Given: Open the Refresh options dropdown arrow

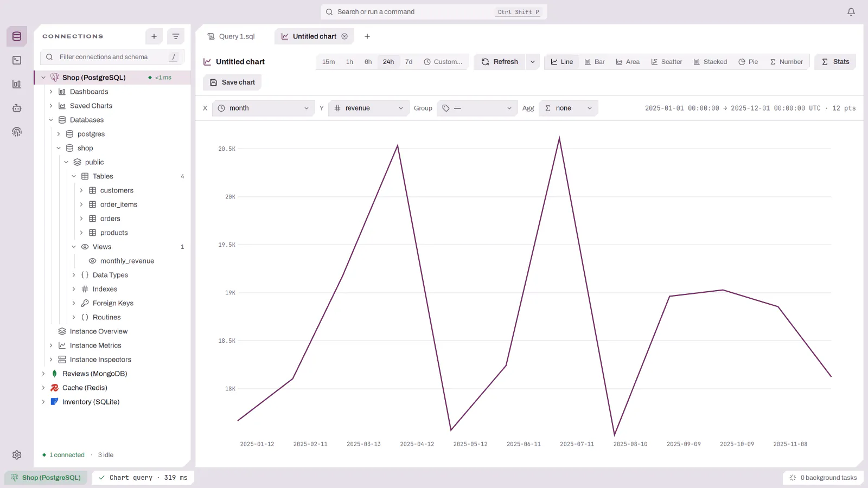Looking at the screenshot, I should coord(533,62).
